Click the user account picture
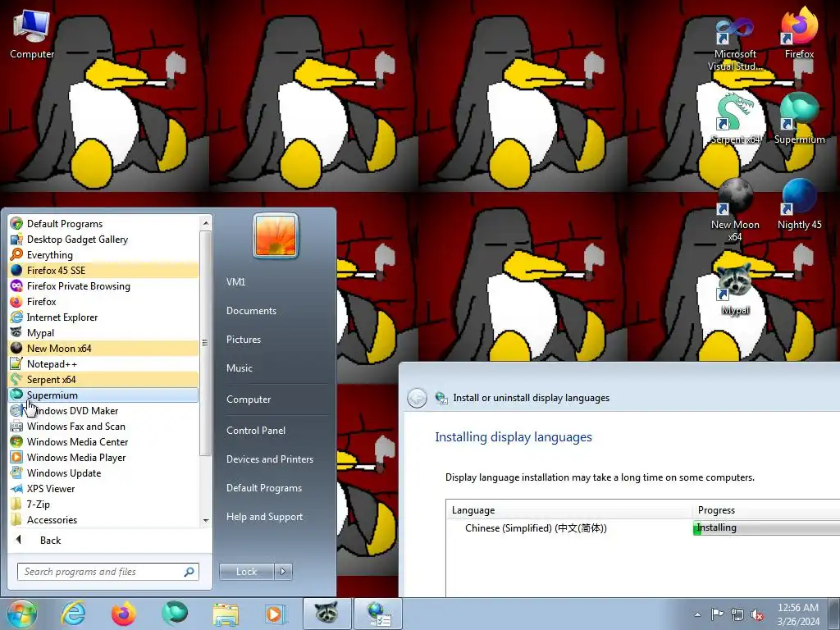Viewport: 840px width, 630px height. point(276,235)
